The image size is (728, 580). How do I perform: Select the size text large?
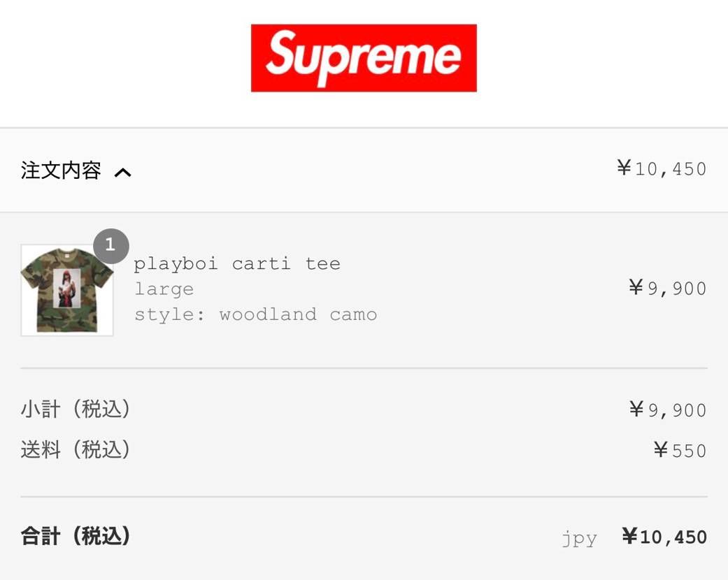click(x=164, y=289)
